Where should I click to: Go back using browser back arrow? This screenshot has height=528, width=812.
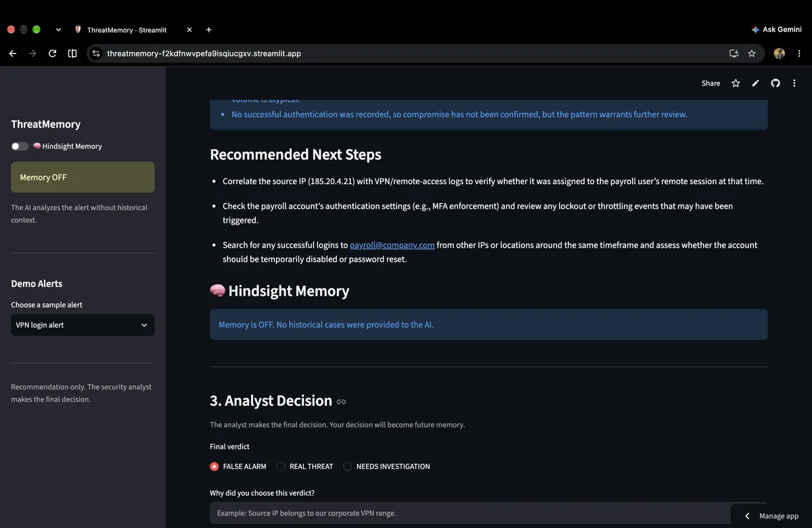pos(12,53)
